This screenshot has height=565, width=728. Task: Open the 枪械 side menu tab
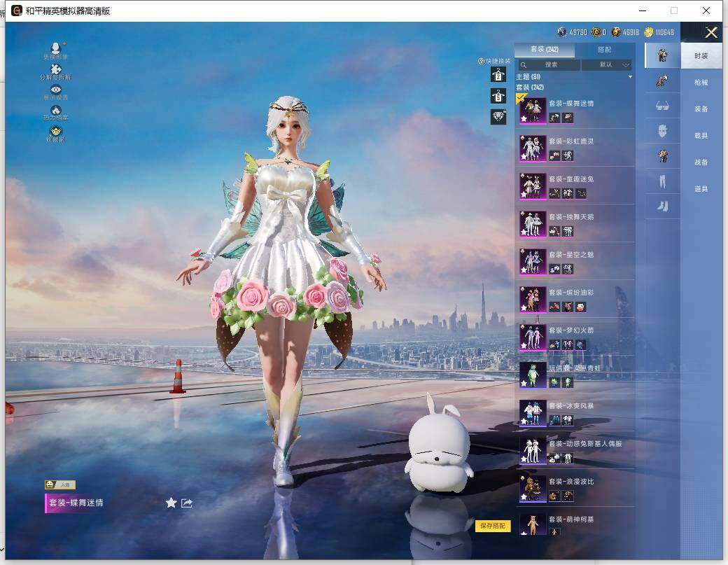701,83
